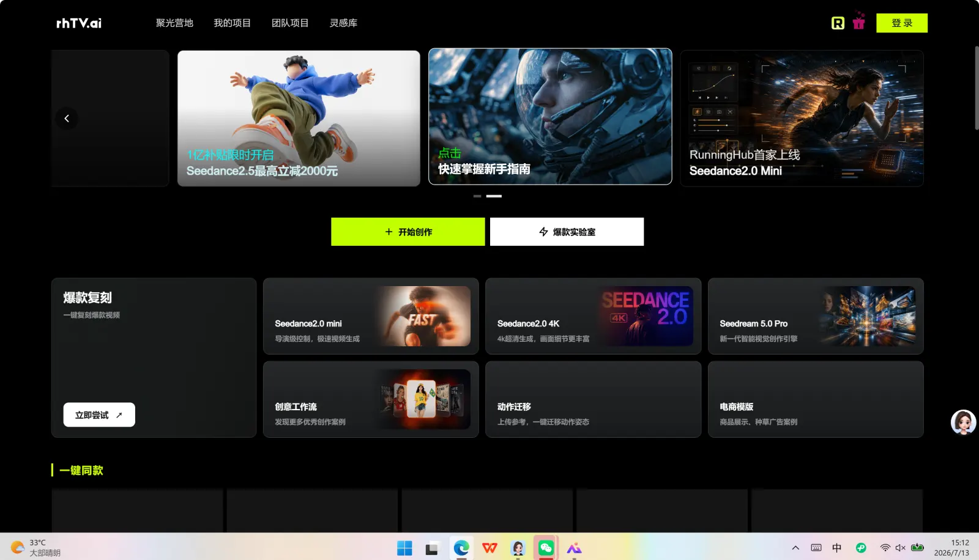Viewport: 979px width, 560px height.
Task: Click the page vertical scrollbar
Action: (977, 87)
